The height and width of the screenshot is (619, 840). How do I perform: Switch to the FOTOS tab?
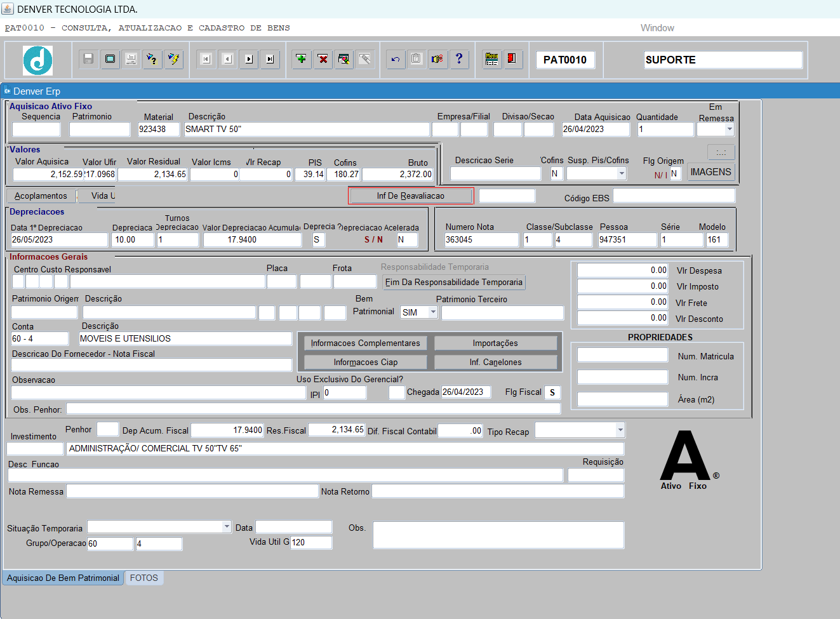coord(144,578)
